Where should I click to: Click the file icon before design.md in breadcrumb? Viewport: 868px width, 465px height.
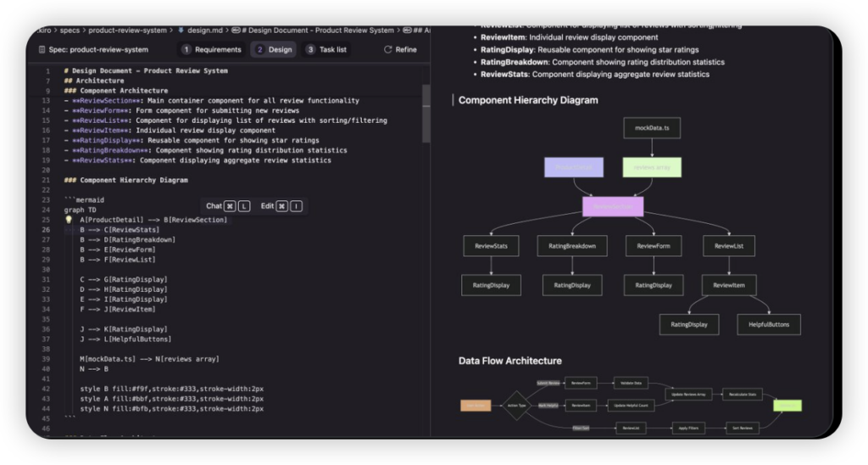pos(181,31)
